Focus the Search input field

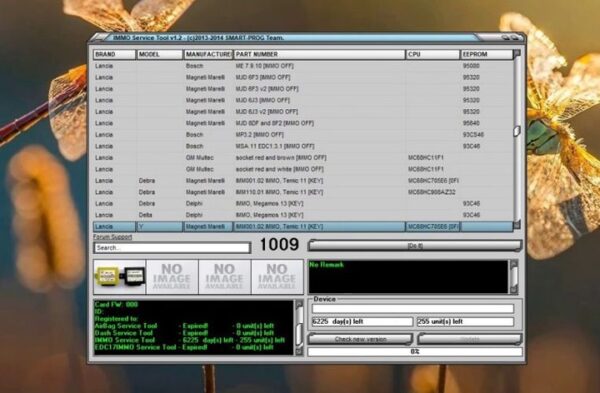click(172, 248)
